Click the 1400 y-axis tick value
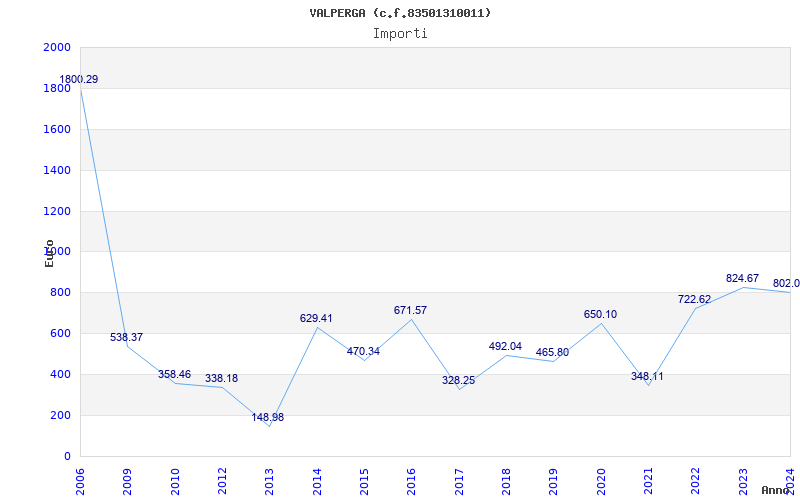The height and width of the screenshot is (500, 800). click(57, 170)
